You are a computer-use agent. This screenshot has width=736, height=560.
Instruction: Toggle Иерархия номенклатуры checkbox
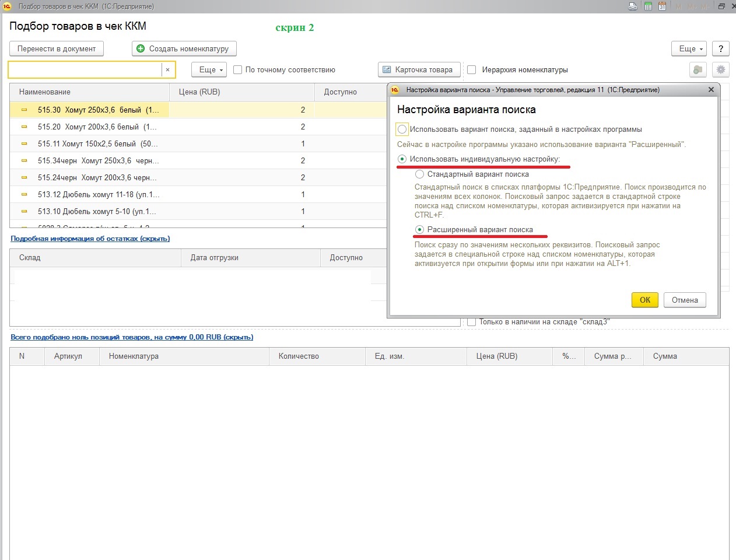(472, 70)
